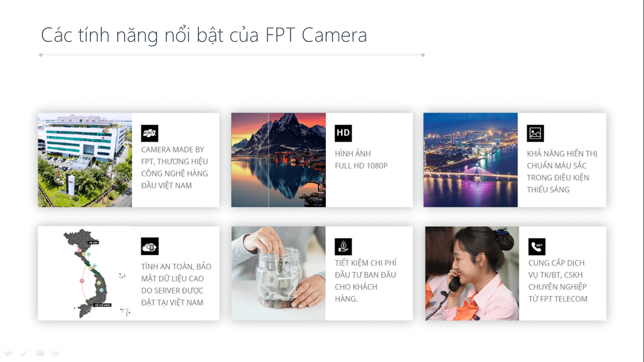The image size is (644, 362).
Task: Click the FPT logo icon
Action: tap(149, 133)
